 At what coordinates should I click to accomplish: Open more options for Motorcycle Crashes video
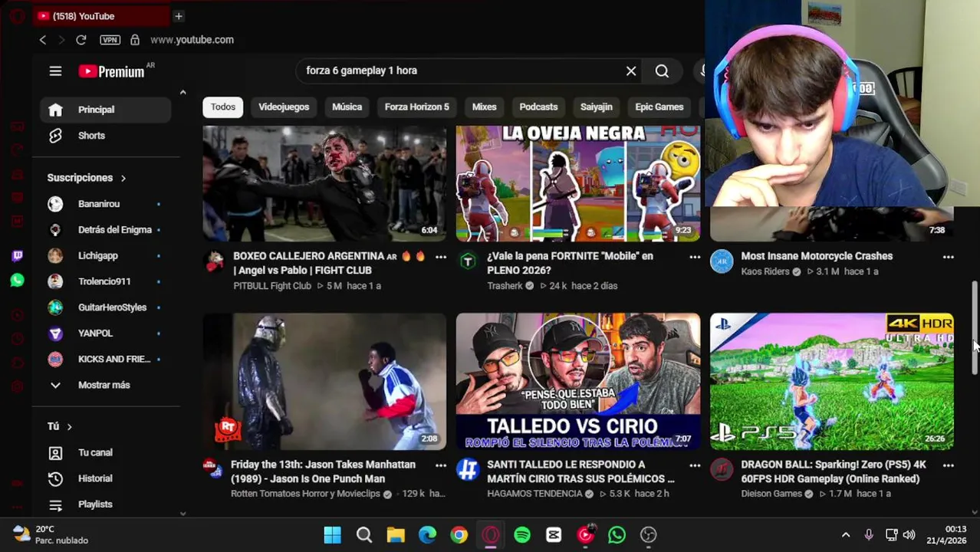tap(949, 257)
